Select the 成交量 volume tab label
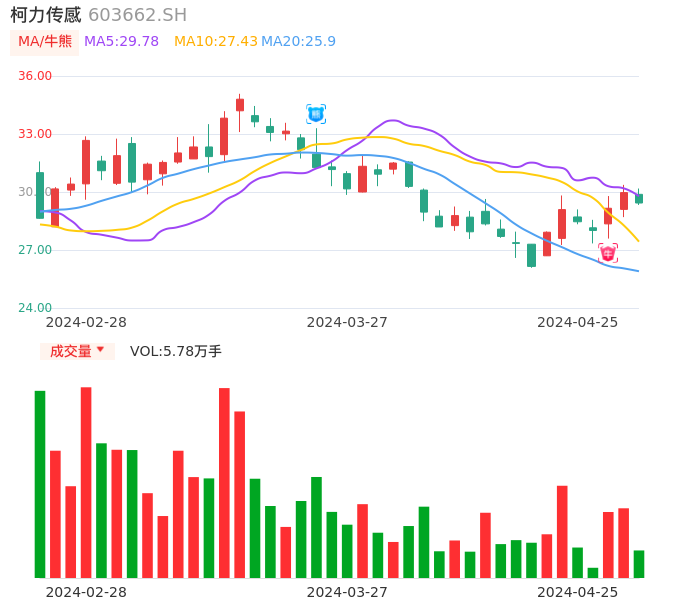This screenshot has height=606, width=686. 70,351
